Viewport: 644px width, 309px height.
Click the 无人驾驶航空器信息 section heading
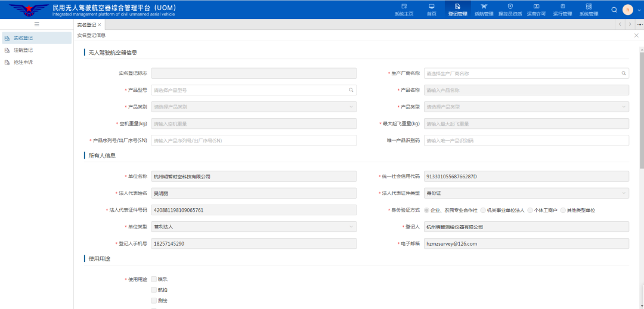pos(113,52)
